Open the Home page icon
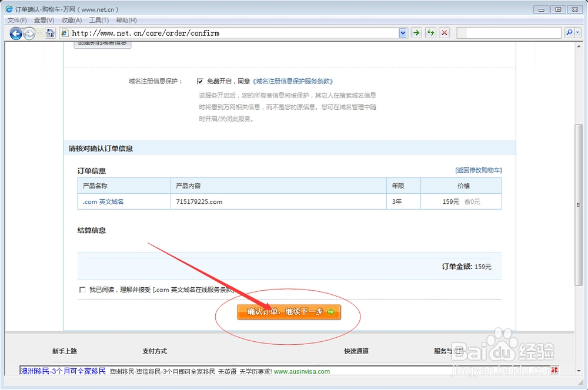This screenshot has height=390, width=588. [50, 33]
